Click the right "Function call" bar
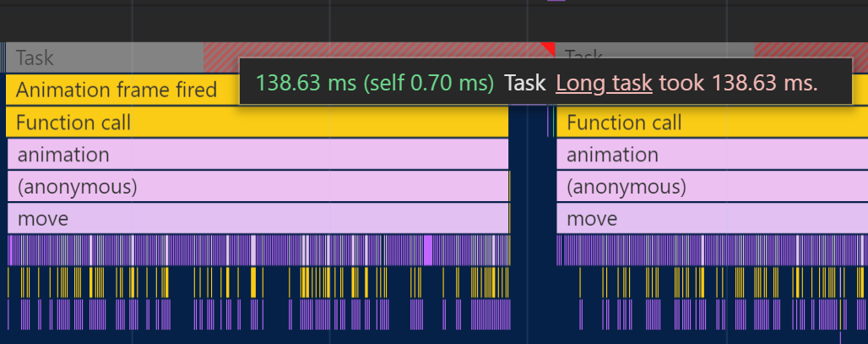The width and height of the screenshot is (868, 344). pos(712,123)
